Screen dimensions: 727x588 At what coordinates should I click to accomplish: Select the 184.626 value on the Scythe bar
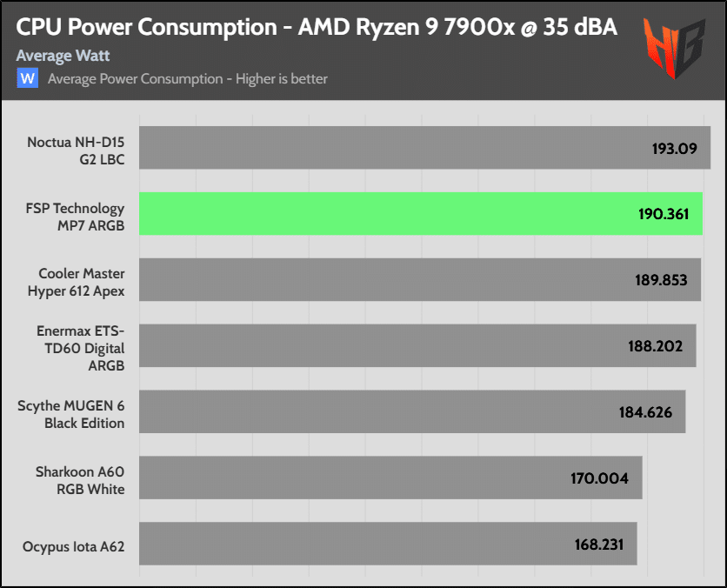tap(645, 412)
